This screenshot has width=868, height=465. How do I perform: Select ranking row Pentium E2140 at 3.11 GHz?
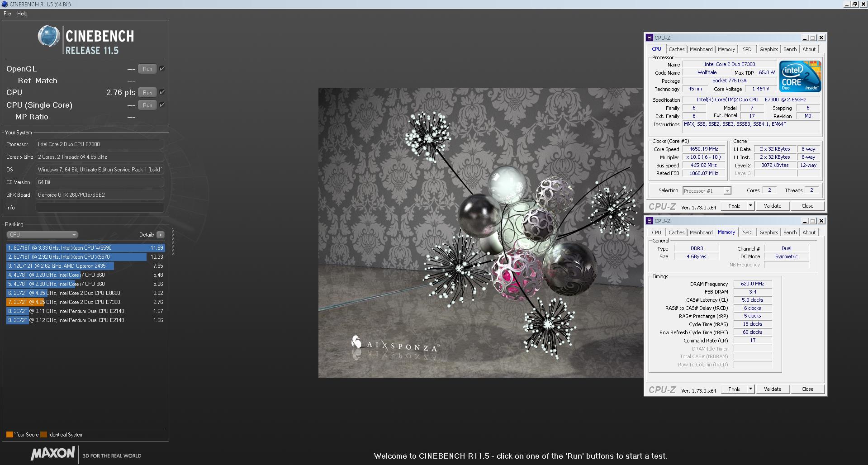[85, 311]
